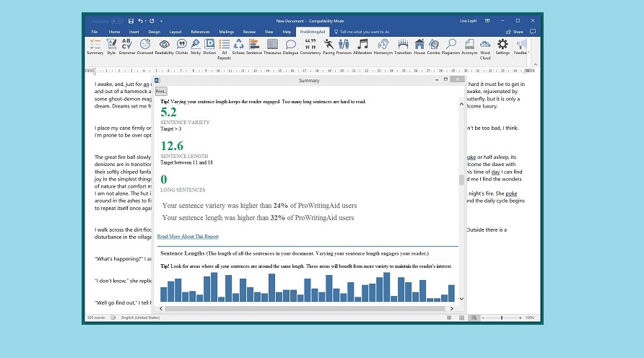Switch to the View tab

click(x=269, y=32)
